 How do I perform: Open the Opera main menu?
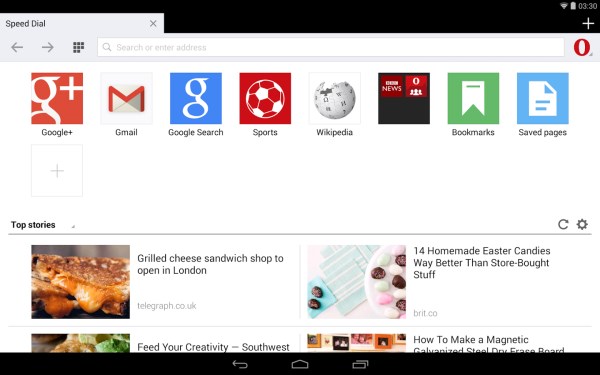582,47
